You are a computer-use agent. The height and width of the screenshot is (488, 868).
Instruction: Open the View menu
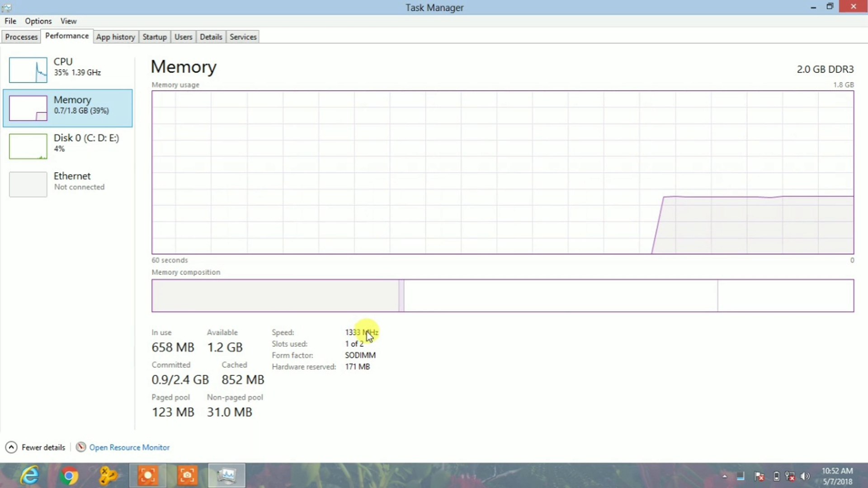(68, 21)
